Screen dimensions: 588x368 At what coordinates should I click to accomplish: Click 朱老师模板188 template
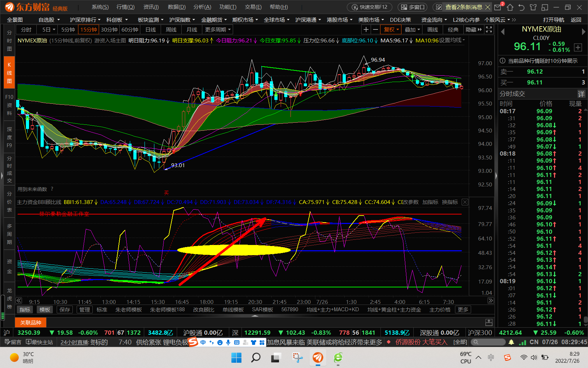pyautogui.click(x=167, y=310)
